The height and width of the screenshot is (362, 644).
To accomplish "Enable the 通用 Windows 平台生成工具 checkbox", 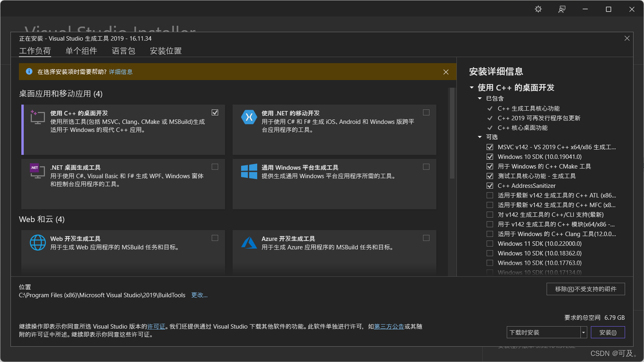I will (426, 167).
